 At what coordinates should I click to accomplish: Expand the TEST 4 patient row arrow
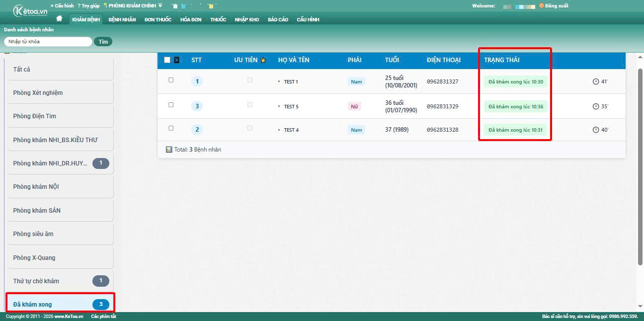[x=279, y=130]
